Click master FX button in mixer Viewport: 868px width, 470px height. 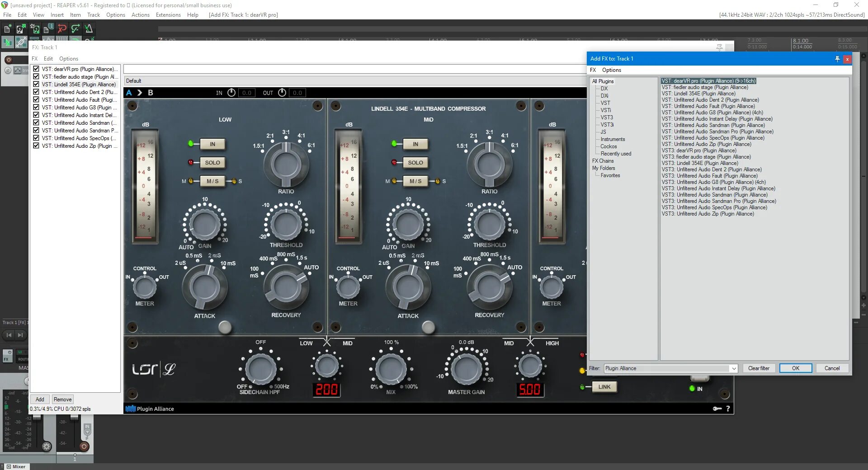(x=8, y=356)
